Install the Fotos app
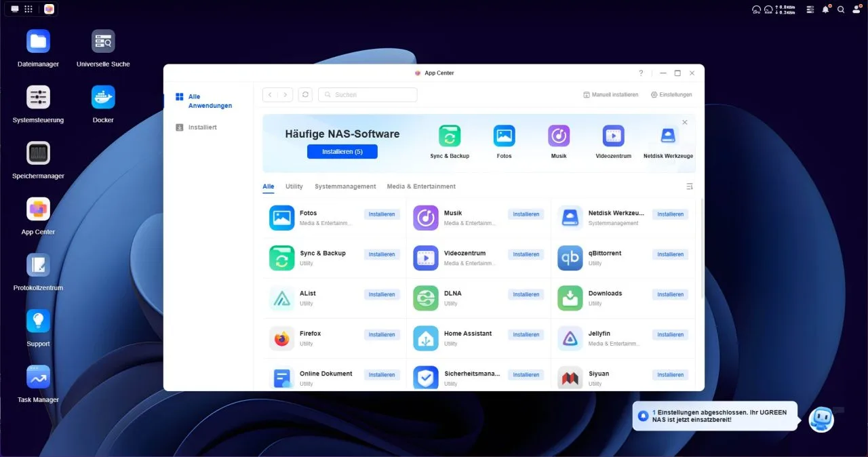 pos(382,214)
